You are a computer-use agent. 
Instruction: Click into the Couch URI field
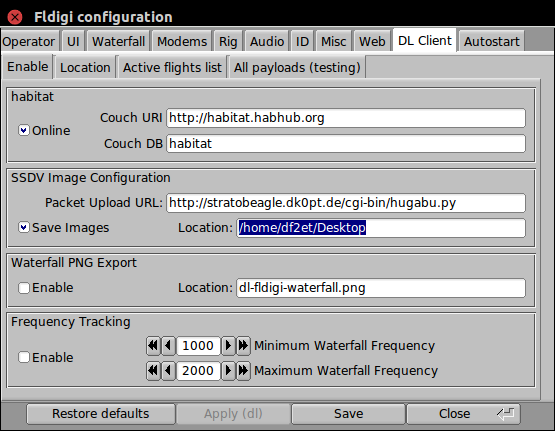point(346,118)
